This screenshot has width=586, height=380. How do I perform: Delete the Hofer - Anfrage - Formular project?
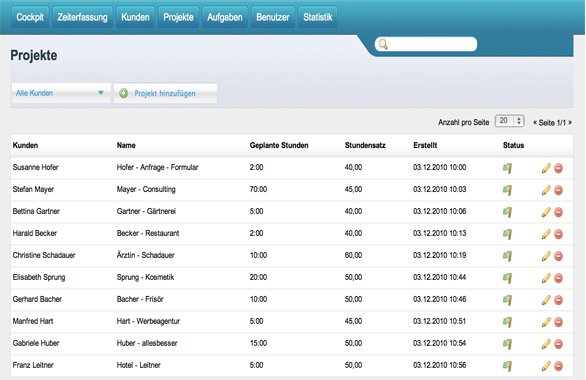558,168
